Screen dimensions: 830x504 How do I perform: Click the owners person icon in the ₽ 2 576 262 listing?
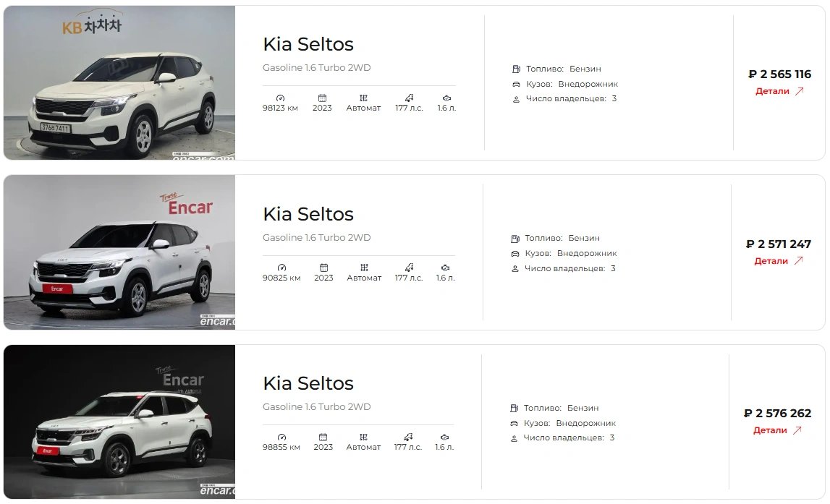click(x=514, y=438)
